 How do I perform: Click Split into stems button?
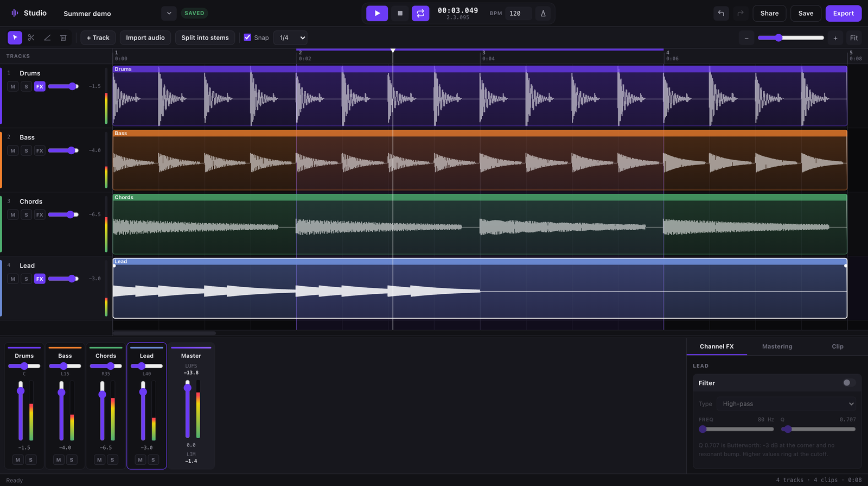[205, 37]
